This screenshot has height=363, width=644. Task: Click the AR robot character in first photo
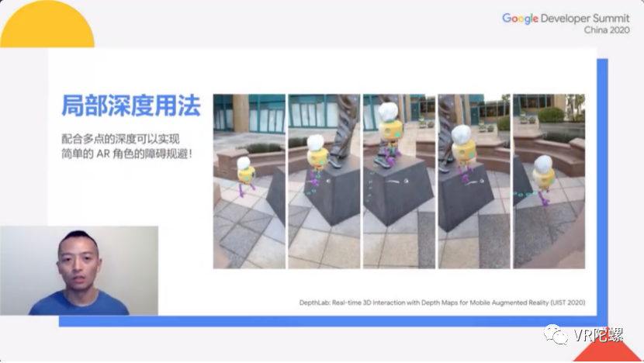coord(245,174)
